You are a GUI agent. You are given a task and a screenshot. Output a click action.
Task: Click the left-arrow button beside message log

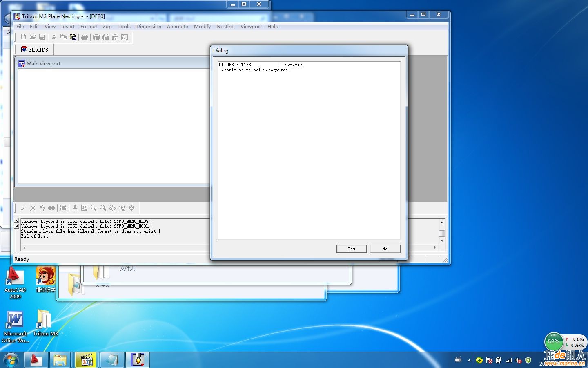point(17,226)
